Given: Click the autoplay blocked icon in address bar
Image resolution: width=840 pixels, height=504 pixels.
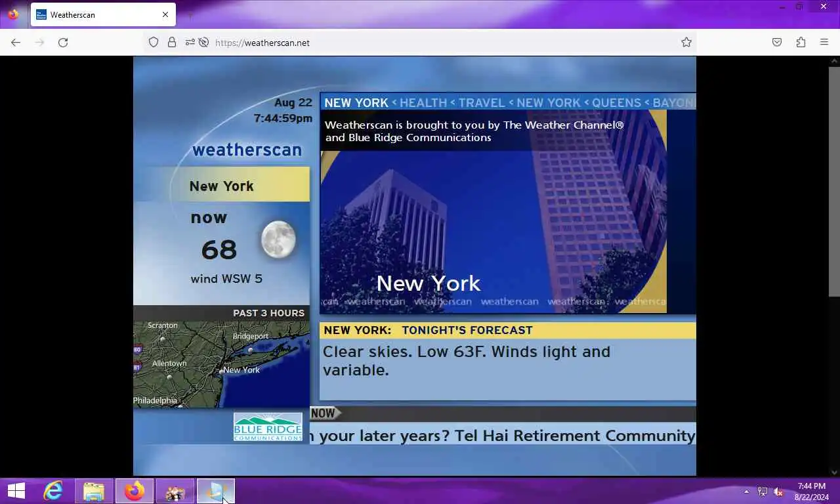Looking at the screenshot, I should coord(203,42).
